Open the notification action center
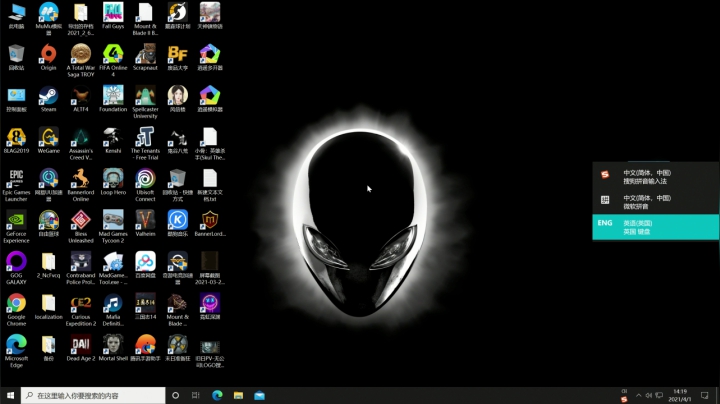Screen dimensions: 720x404 pyautogui.click(x=704, y=395)
